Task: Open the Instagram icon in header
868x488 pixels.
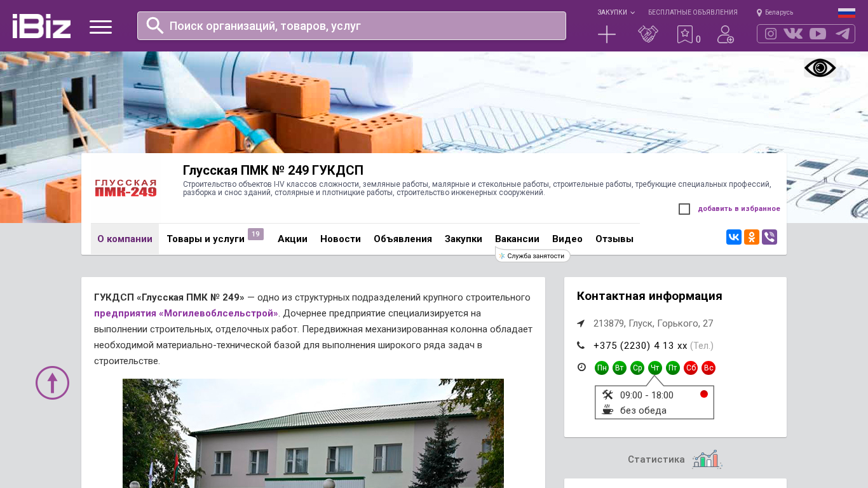Action: [x=771, y=34]
